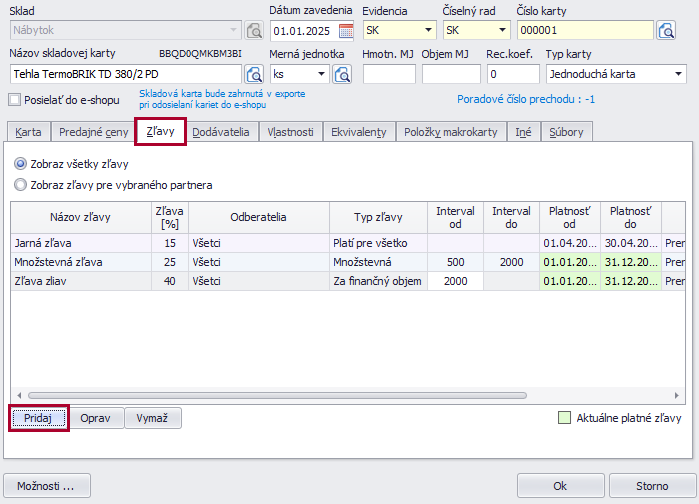This screenshot has height=504, width=699.
Task: Click the Interval od column header
Action: click(x=455, y=217)
